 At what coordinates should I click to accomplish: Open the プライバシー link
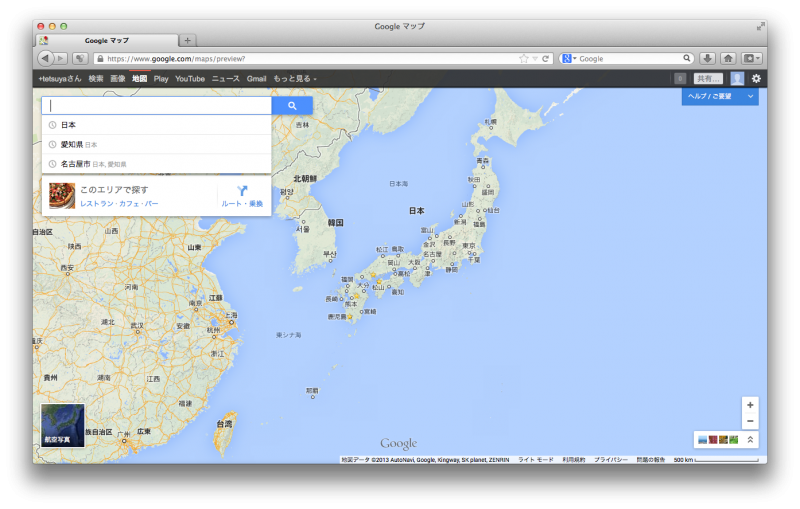[x=611, y=460]
